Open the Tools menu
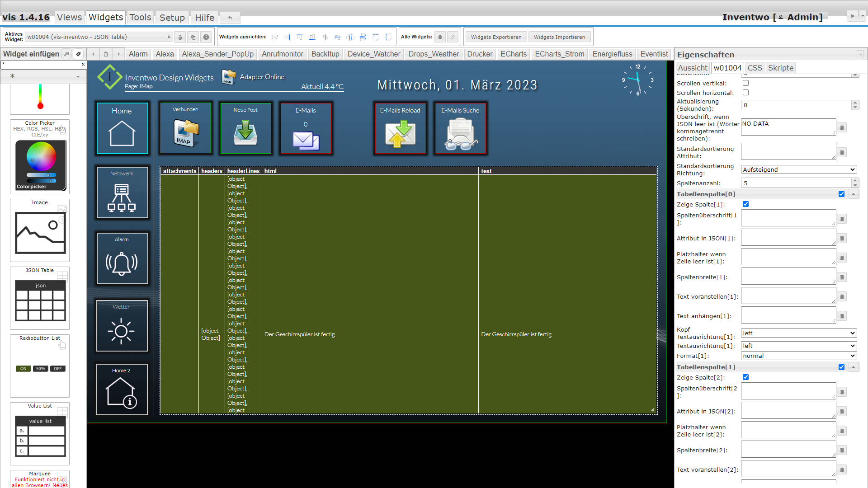The width and height of the screenshot is (868, 488). tap(140, 18)
